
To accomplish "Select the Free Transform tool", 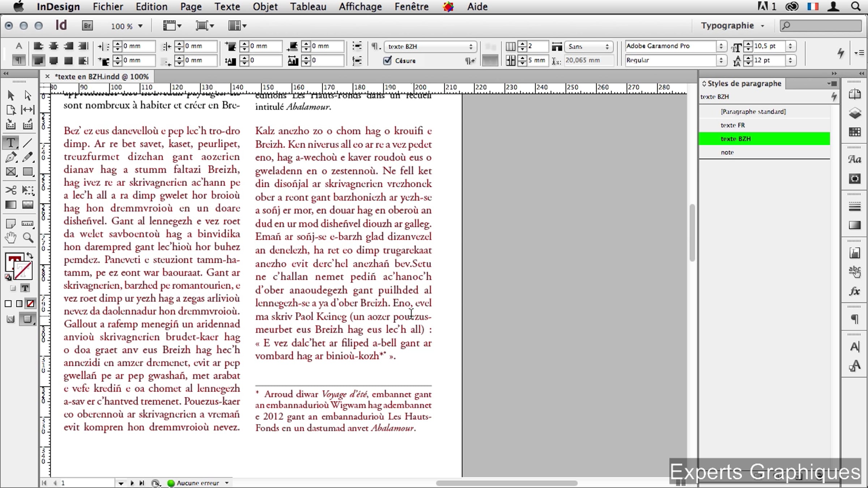I will pyautogui.click(x=28, y=190).
